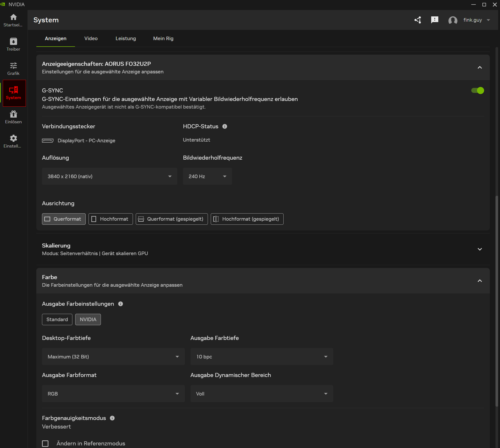Viewport: 500px width, 448px height.
Task: Switch to the Leistung tab
Action: (126, 38)
